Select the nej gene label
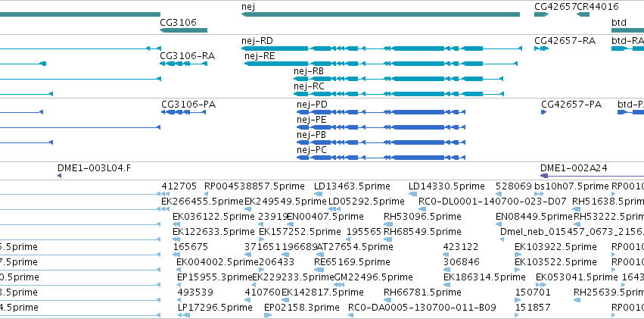This screenshot has width=644, height=319. [248, 7]
